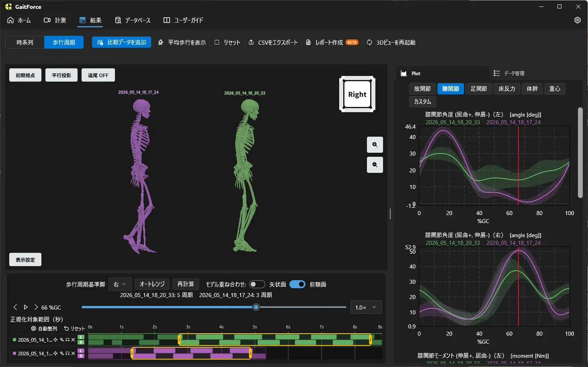
Task: Open the 1.0× playback speed dropdown
Action: pos(366,307)
